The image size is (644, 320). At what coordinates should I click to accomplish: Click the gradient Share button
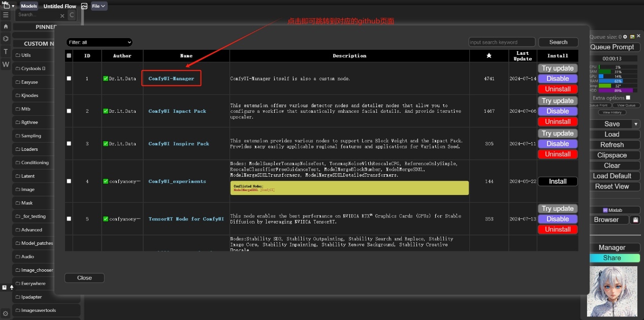coord(611,258)
